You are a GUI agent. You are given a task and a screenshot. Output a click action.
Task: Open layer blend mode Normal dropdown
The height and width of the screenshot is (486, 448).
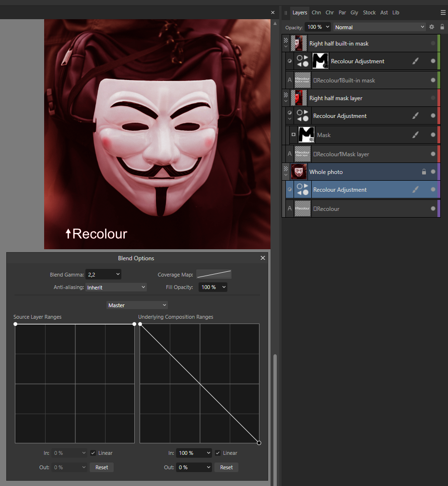click(x=380, y=27)
